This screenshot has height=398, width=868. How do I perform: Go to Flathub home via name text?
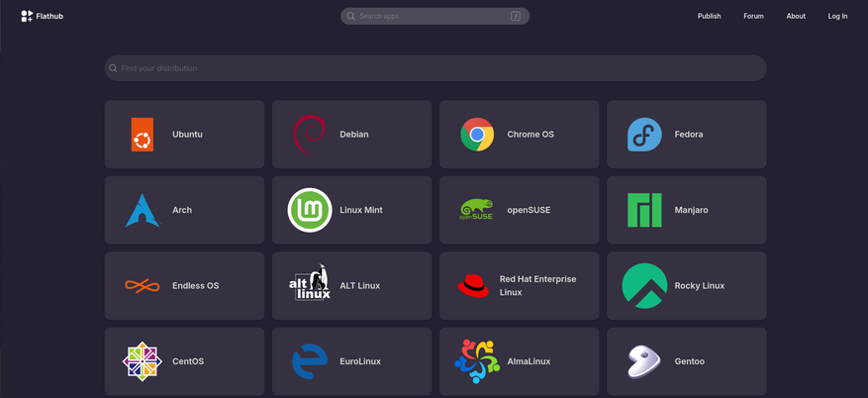tap(49, 16)
